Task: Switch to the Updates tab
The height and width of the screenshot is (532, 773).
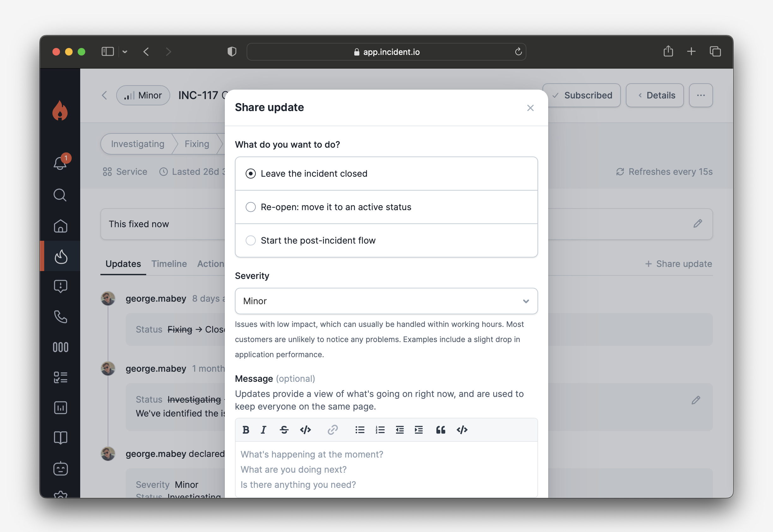Action: tap(123, 264)
